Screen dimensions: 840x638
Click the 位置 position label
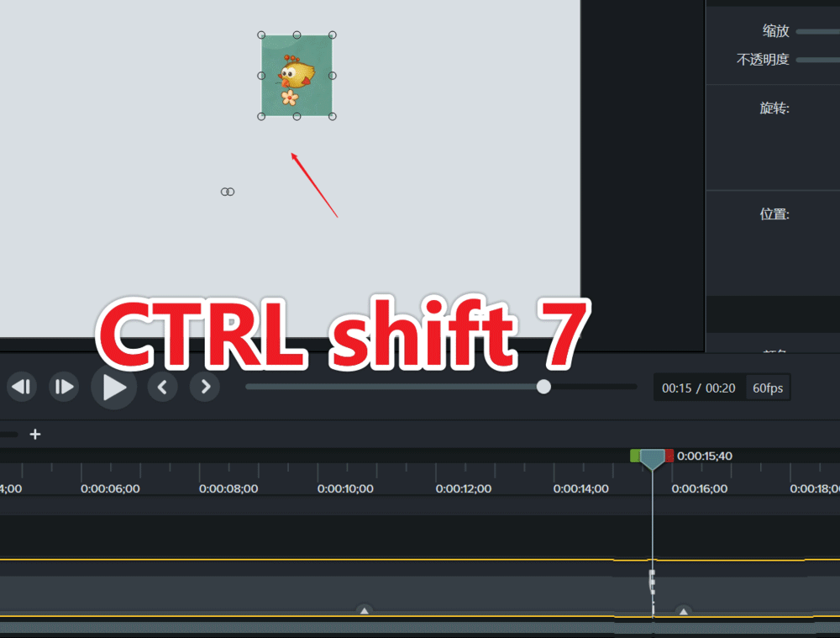coord(774,214)
